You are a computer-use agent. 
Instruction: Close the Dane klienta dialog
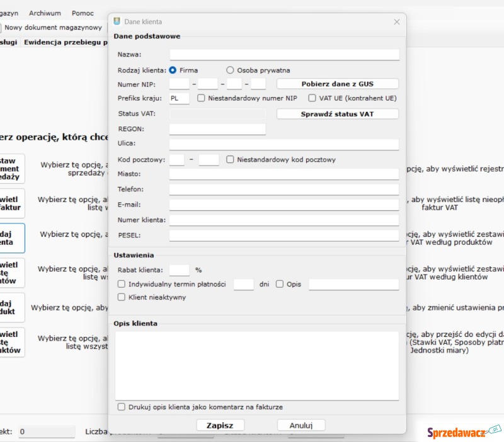(397, 21)
